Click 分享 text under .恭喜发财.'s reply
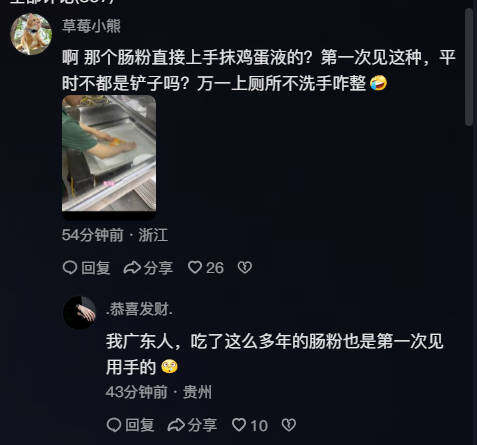This screenshot has width=477, height=445. [x=202, y=425]
